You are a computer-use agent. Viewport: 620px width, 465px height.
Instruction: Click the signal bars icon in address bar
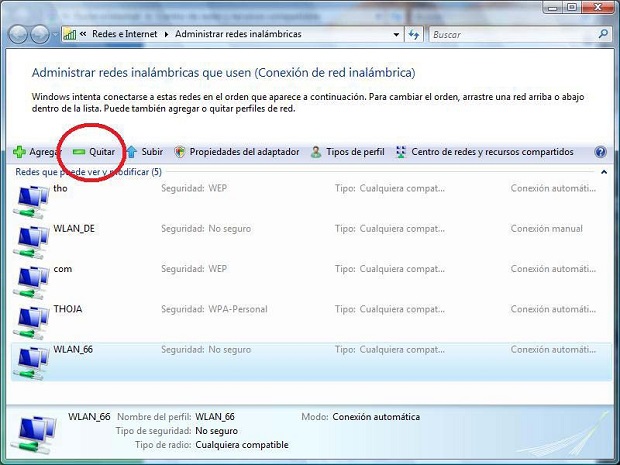[70, 34]
